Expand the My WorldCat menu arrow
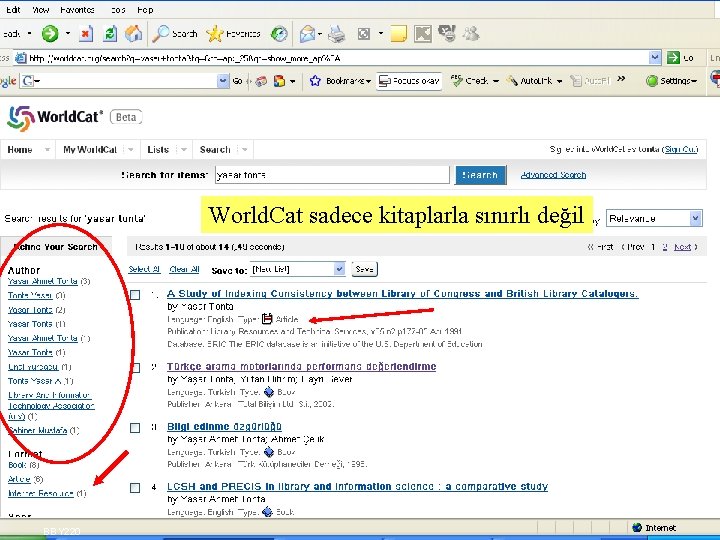Image resolution: width=720 pixels, height=540 pixels. coord(130,150)
